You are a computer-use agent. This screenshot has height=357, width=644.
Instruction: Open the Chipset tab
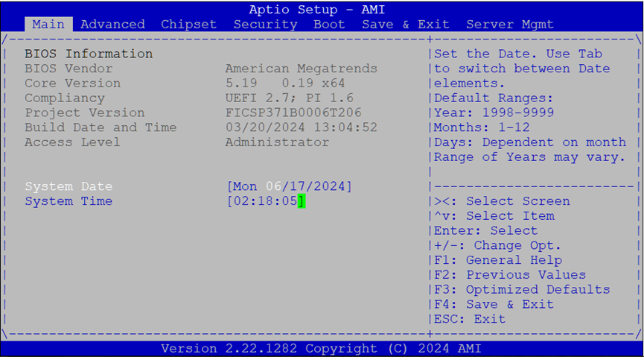point(188,25)
